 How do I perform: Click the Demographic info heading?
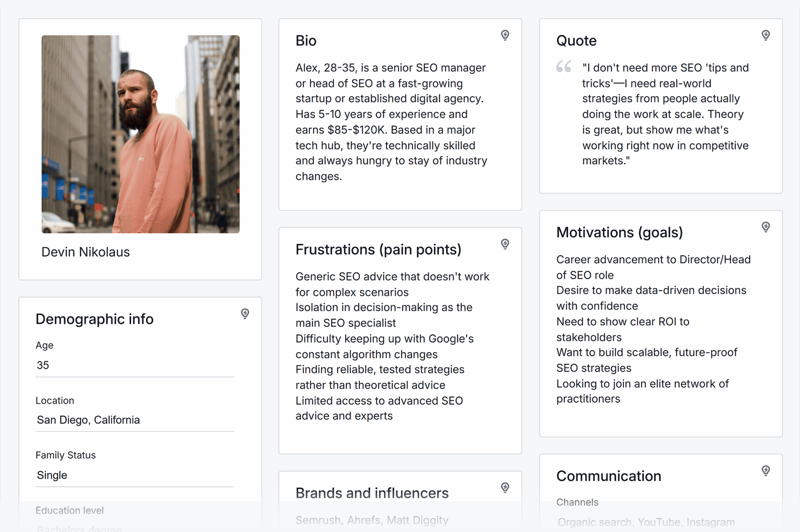tap(95, 319)
